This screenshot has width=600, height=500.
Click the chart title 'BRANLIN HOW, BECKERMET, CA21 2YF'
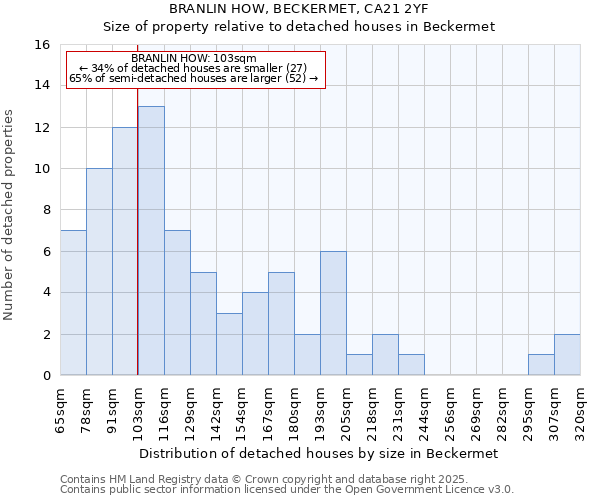pyautogui.click(x=299, y=8)
